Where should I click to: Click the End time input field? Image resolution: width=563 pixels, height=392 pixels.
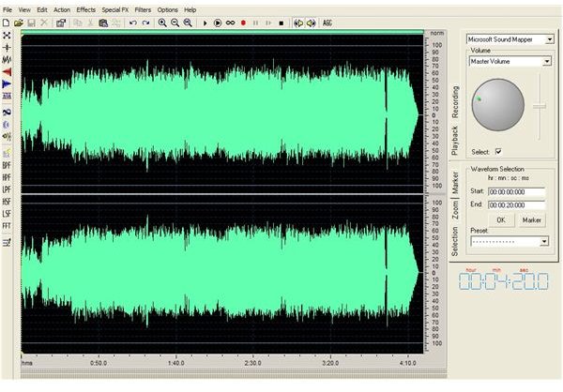(x=516, y=205)
